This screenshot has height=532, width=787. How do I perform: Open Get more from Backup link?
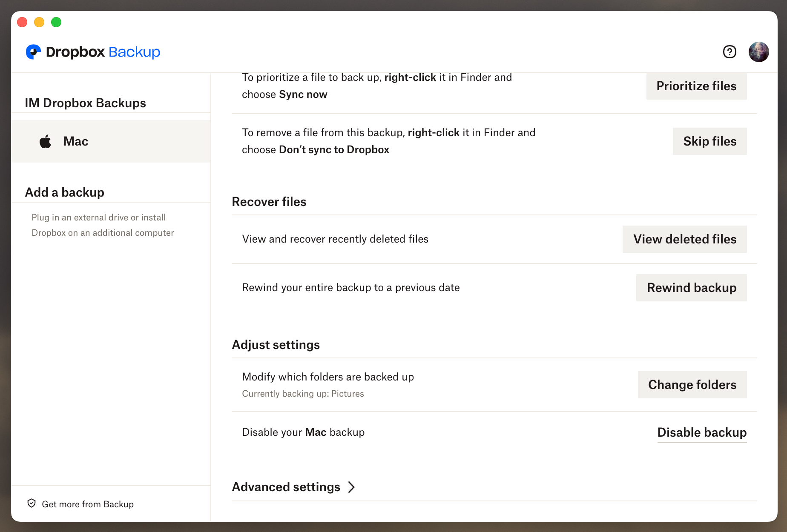[88, 504]
